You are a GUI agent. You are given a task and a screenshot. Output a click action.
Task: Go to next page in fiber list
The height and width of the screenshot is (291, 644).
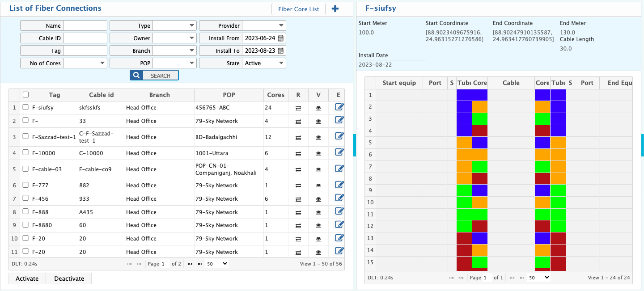[190, 264]
